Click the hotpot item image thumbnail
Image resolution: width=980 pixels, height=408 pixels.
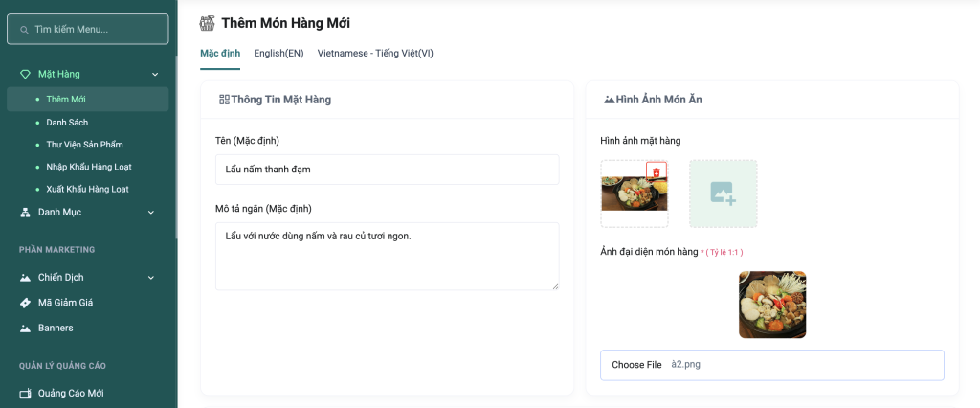[x=634, y=193]
